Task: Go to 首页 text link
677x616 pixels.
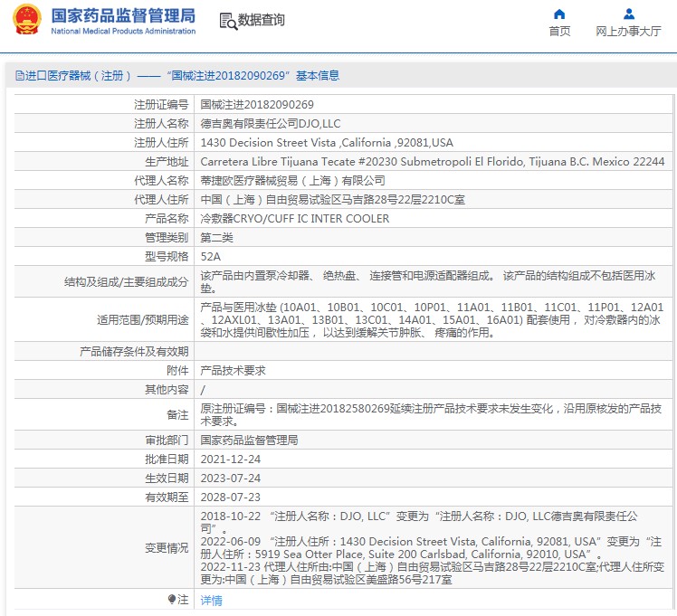Action: point(559,31)
